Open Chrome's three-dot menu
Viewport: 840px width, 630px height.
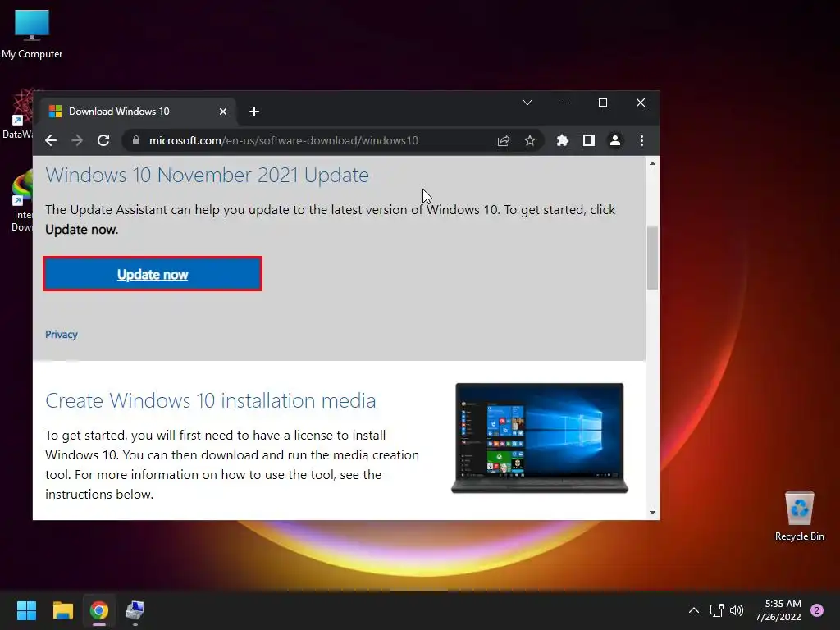pyautogui.click(x=641, y=140)
